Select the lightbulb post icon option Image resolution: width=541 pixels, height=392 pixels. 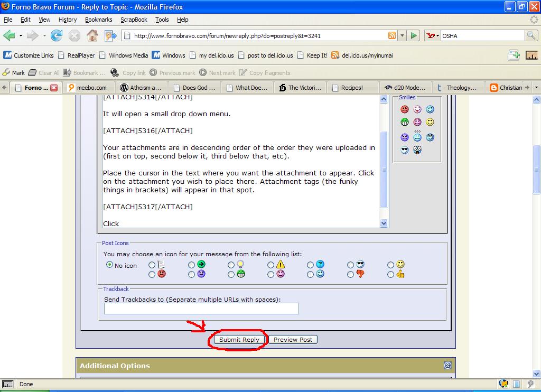[x=231, y=265]
